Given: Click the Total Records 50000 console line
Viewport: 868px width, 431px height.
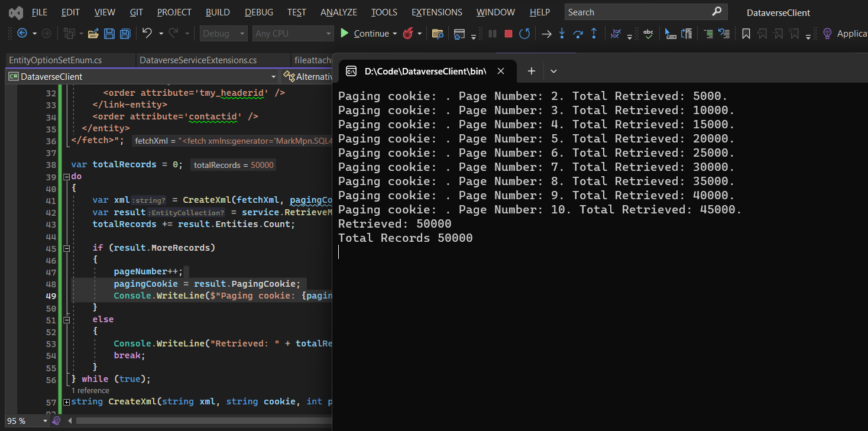Looking at the screenshot, I should pos(405,238).
